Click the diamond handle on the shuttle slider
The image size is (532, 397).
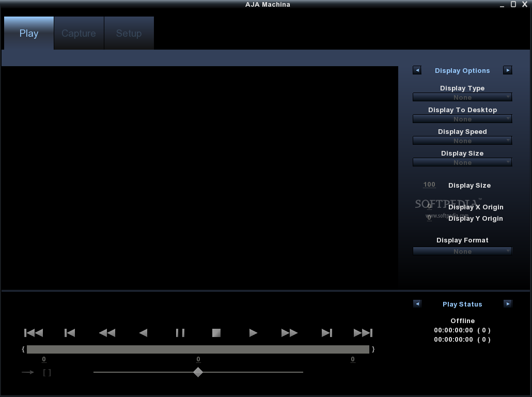(198, 372)
